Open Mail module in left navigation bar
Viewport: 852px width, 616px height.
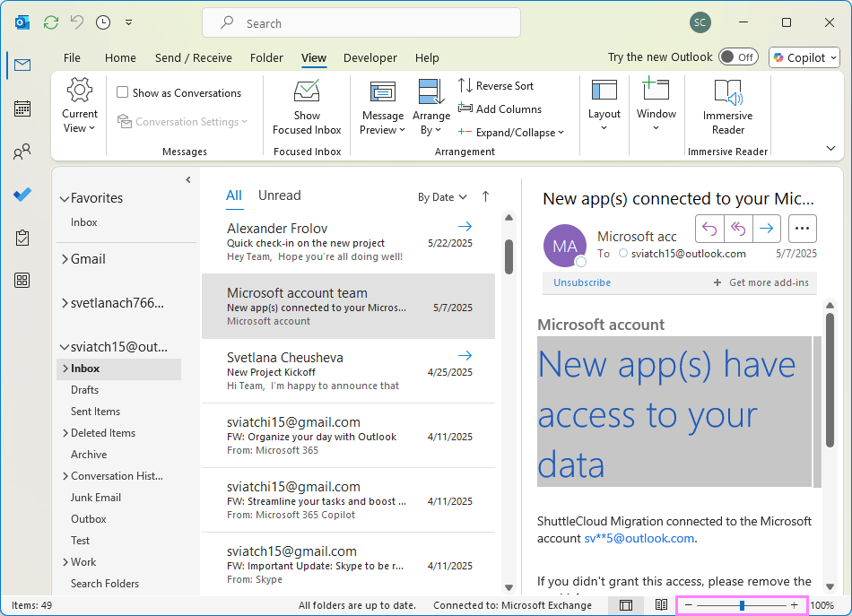tap(22, 65)
